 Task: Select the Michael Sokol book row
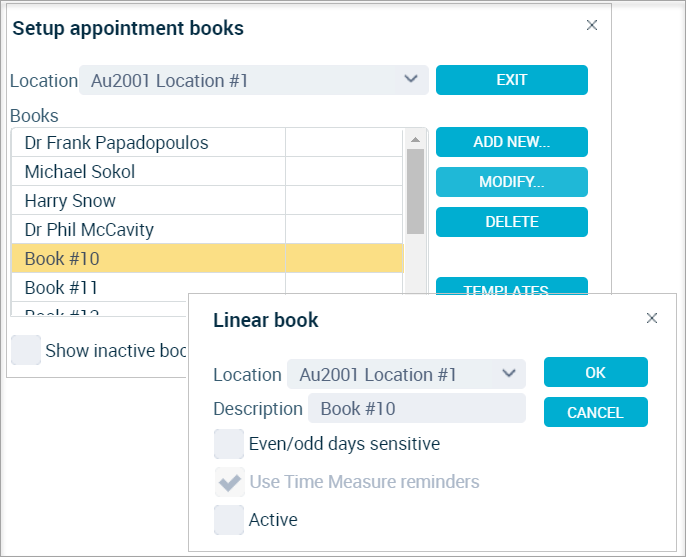(x=207, y=172)
